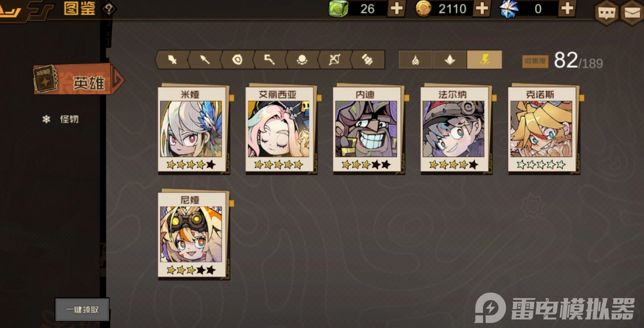Open the chat bubble icon
This screenshot has height=328, width=644.
click(606, 13)
